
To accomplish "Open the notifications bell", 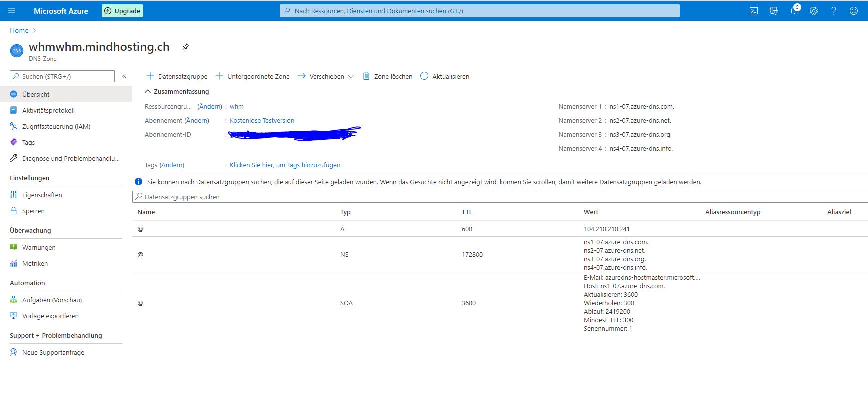I will coord(794,11).
